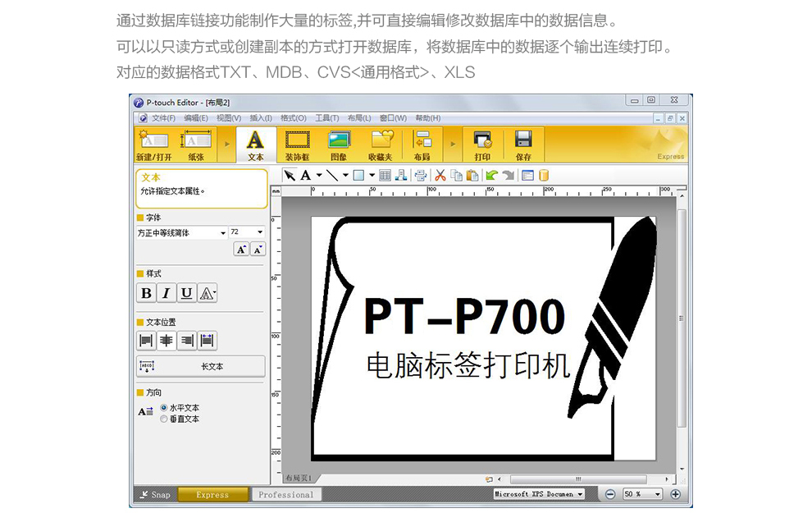Toggle Italic formatting
Viewport: 812px width, 513px height.
[x=167, y=293]
